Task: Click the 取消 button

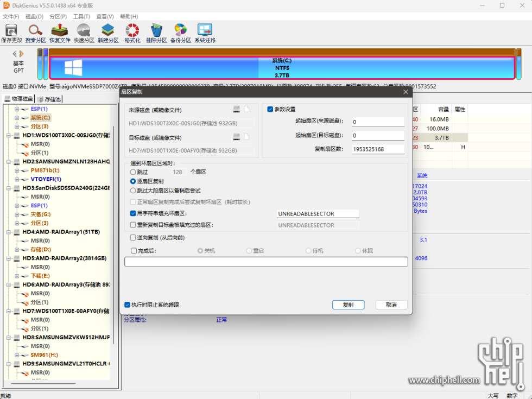Action: (x=391, y=305)
